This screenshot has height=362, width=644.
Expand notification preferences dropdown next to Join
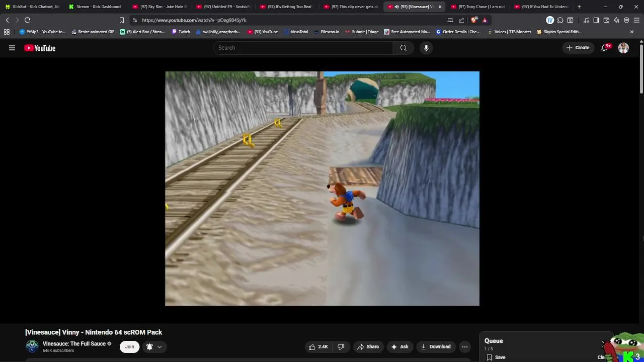pyautogui.click(x=159, y=346)
